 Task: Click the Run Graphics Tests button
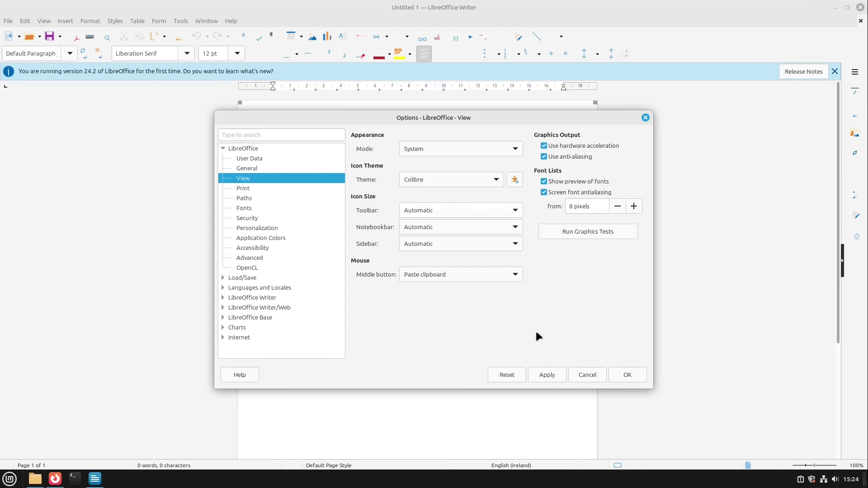point(587,232)
